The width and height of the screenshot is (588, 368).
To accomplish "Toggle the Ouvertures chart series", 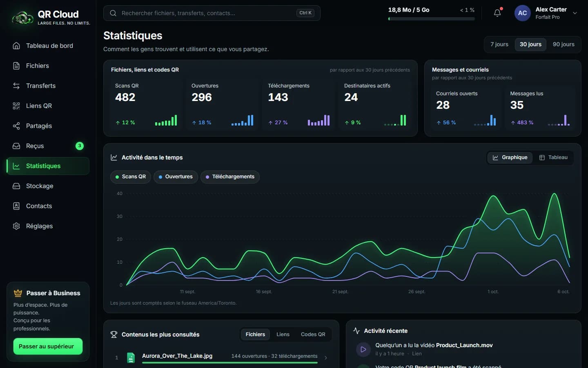I will click(176, 177).
